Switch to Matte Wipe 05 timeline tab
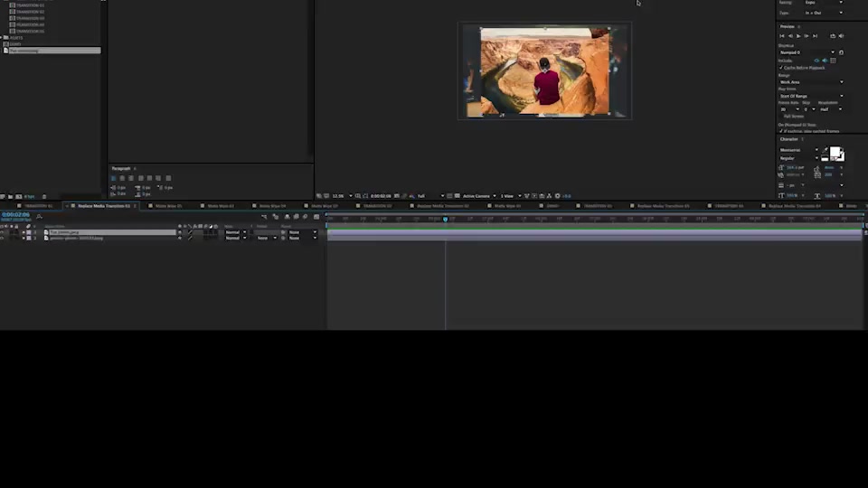Viewport: 868px width, 488px height. [168, 206]
